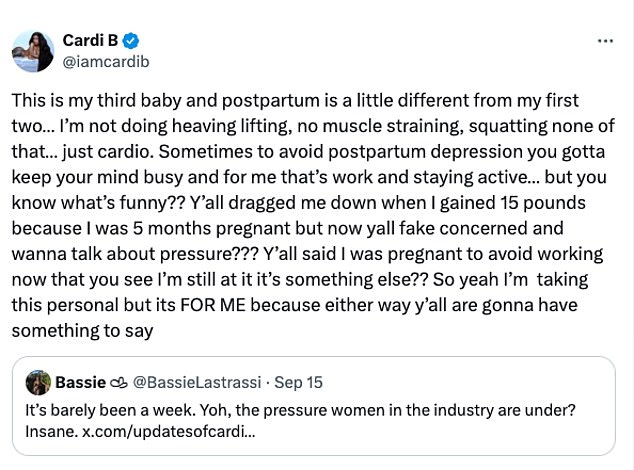Click Bassie's small avatar in quoted tweet

click(x=38, y=383)
